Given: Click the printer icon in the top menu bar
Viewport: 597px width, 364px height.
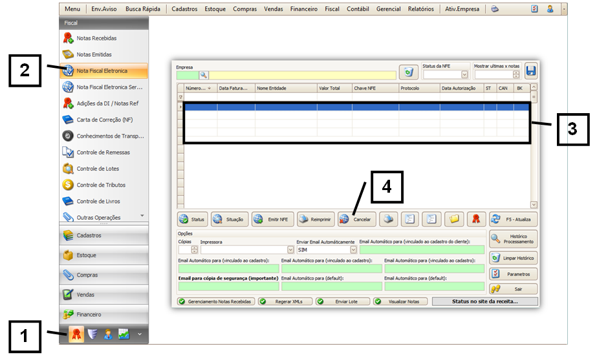Looking at the screenshot, I should [x=495, y=9].
